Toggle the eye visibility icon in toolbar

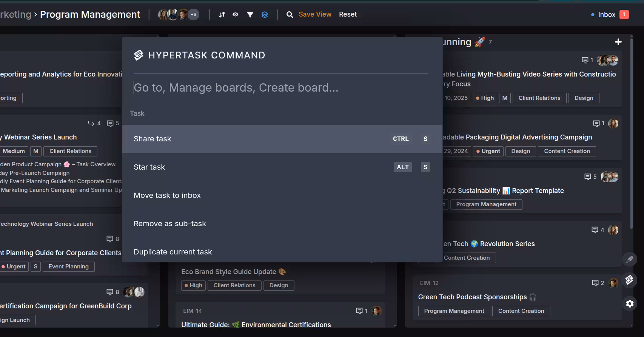click(x=236, y=14)
